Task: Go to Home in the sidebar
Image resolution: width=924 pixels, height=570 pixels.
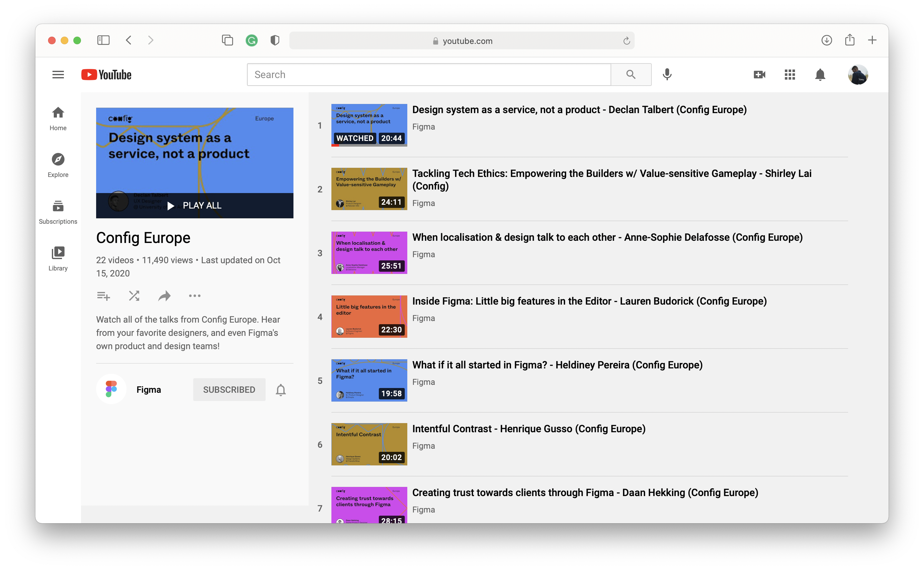Action: pyautogui.click(x=58, y=118)
